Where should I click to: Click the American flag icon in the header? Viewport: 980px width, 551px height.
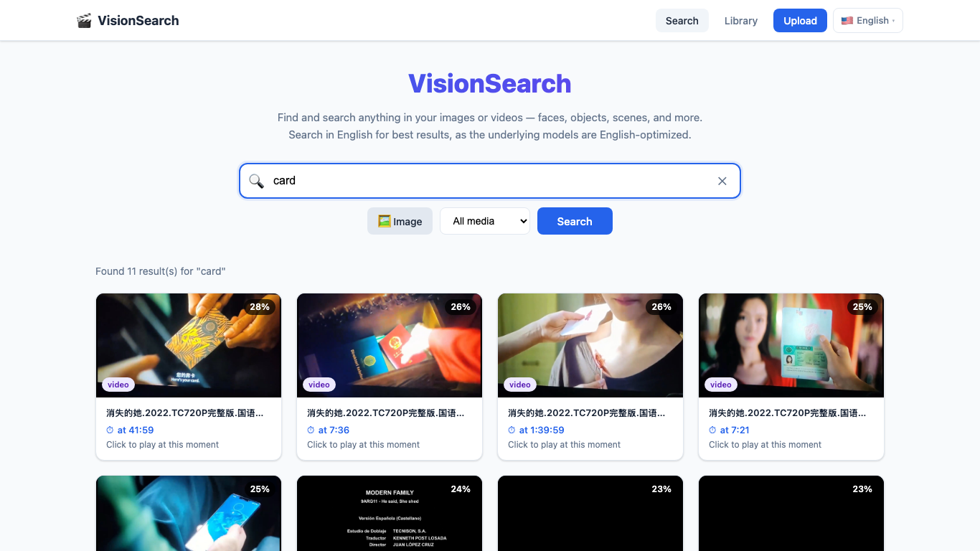(x=847, y=20)
